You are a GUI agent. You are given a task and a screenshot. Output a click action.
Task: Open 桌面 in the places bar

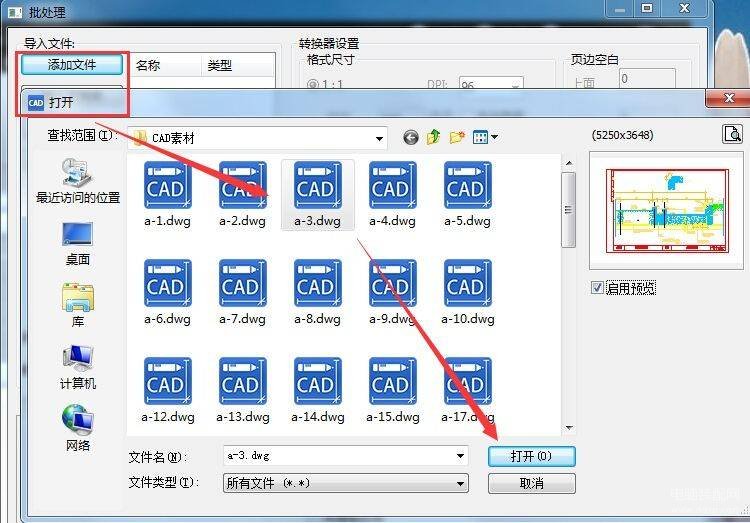(77, 244)
